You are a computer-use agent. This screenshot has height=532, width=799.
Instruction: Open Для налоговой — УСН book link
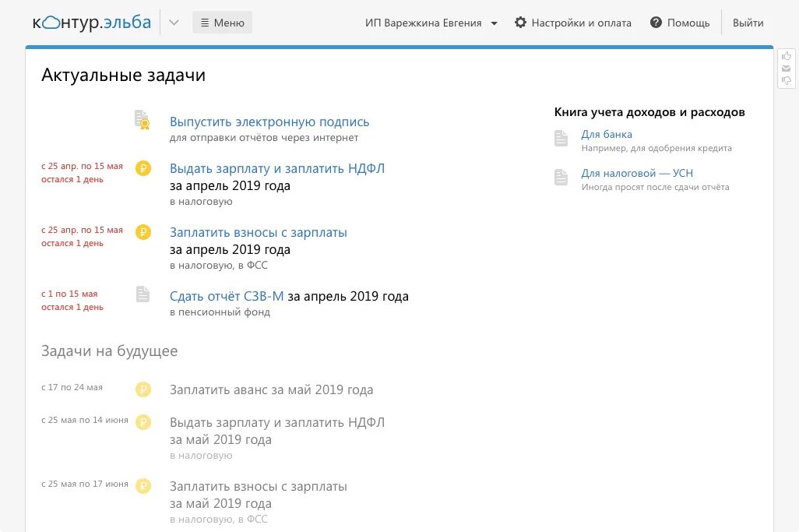point(637,173)
